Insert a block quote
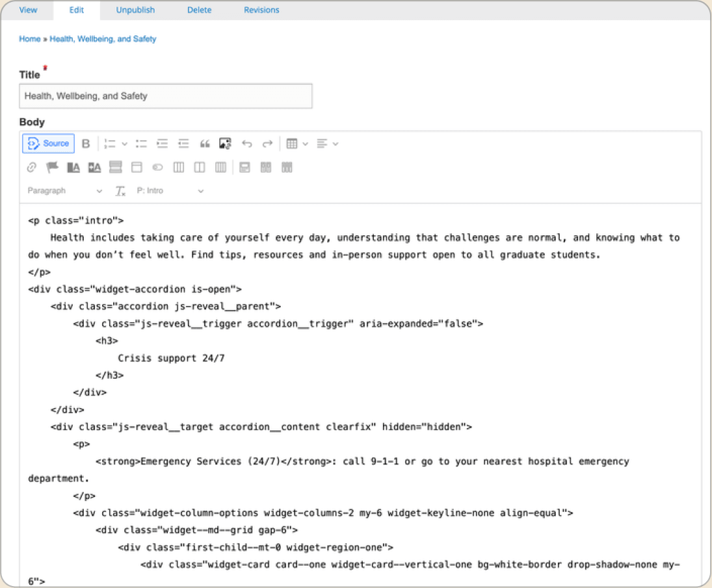 pyautogui.click(x=205, y=144)
